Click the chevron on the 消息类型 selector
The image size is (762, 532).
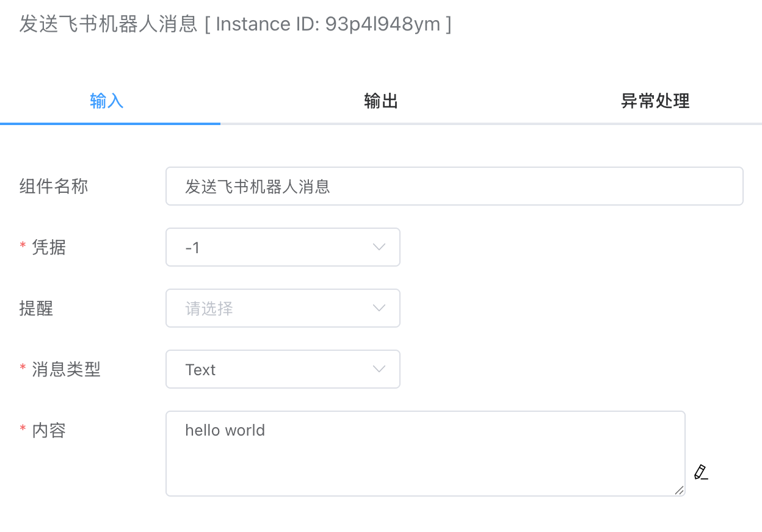pos(379,369)
